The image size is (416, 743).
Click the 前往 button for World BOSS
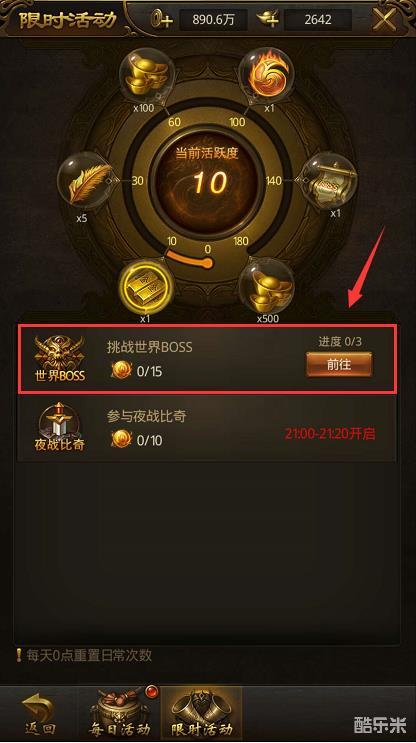point(339,364)
